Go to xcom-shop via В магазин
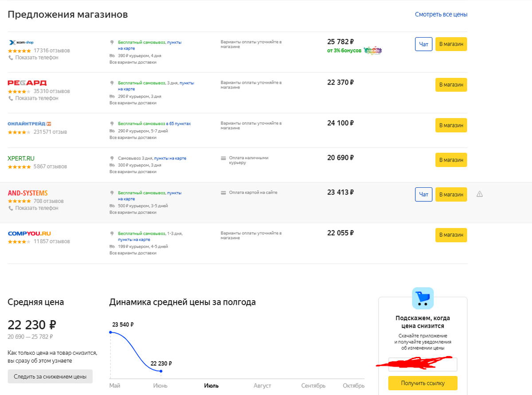The image size is (532, 395). [451, 44]
